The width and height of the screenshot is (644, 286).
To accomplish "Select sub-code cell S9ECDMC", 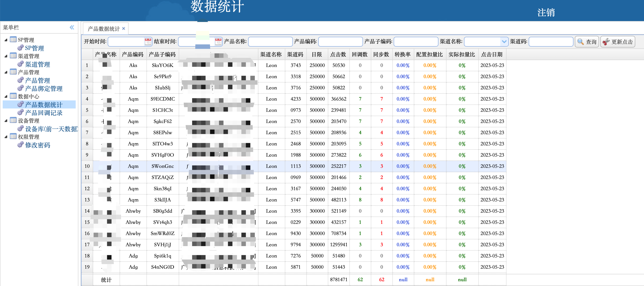I will (x=163, y=99).
